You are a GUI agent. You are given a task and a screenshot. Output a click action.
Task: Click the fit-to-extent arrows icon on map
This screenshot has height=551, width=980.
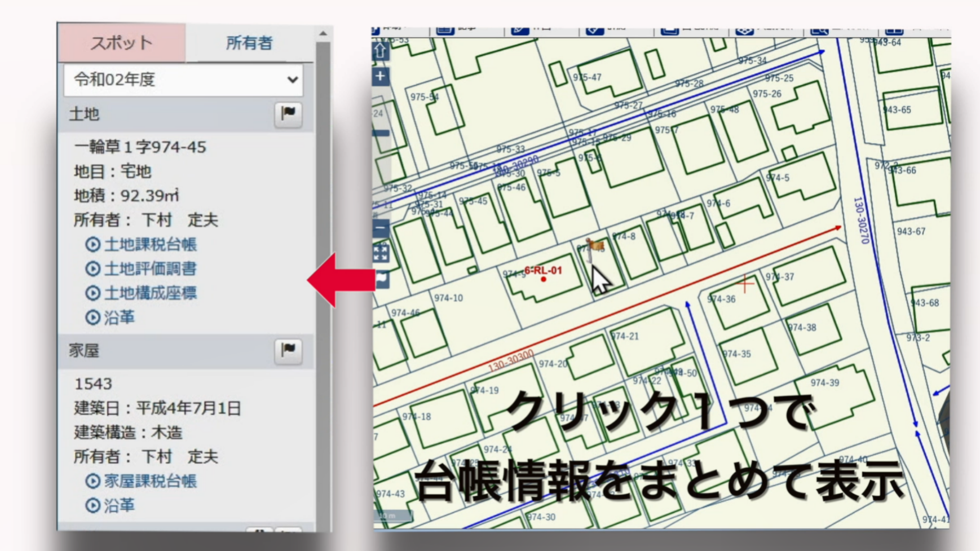point(381,253)
